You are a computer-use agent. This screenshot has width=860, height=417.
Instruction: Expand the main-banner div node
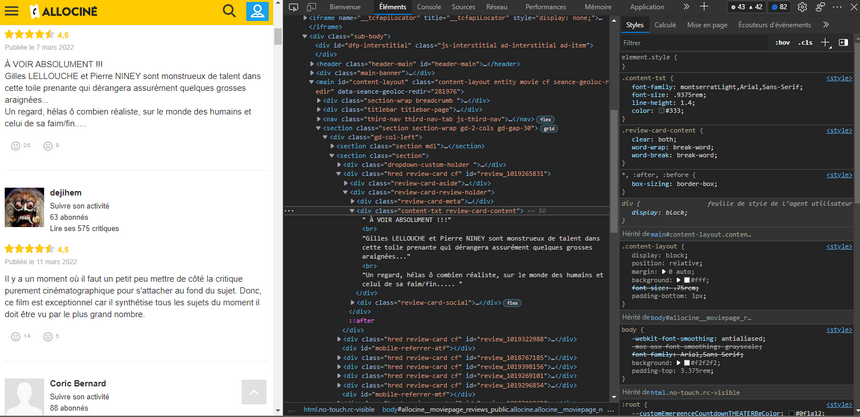pos(312,73)
